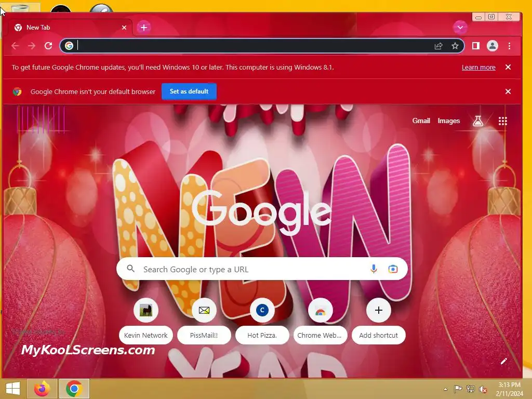Dismiss the default browser infobar
This screenshot has width=532, height=399.
pyautogui.click(x=508, y=91)
